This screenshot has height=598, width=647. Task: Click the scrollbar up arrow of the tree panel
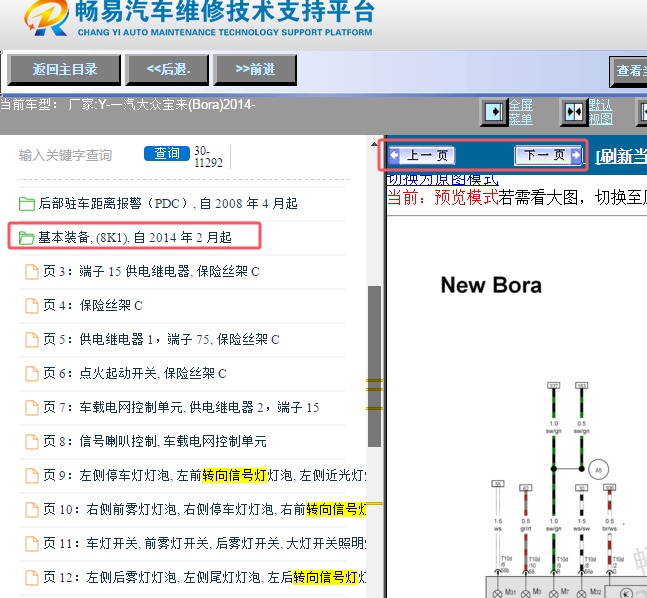(x=374, y=144)
